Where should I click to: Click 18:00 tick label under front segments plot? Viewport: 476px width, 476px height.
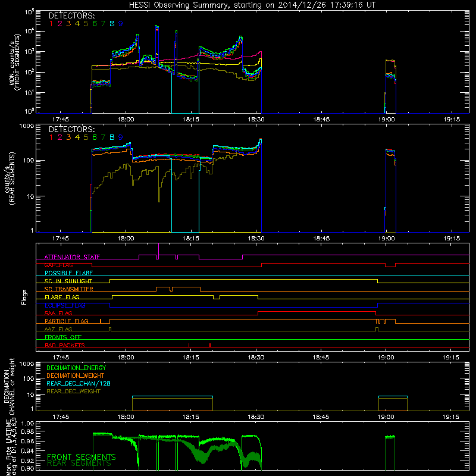coord(126,120)
